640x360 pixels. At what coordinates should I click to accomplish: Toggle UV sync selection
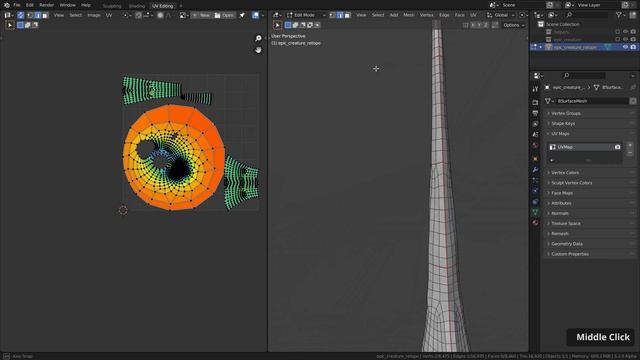coord(20,15)
